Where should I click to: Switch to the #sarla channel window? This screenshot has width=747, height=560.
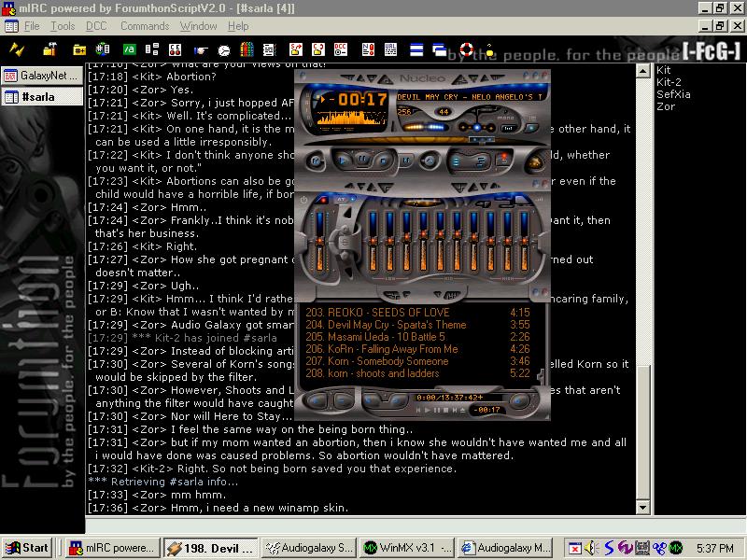click(x=42, y=97)
